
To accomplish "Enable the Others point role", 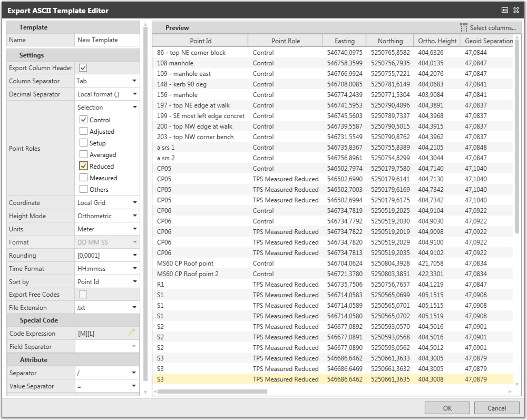I will (x=83, y=189).
